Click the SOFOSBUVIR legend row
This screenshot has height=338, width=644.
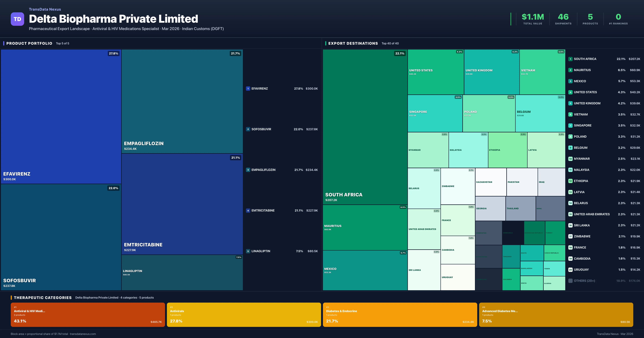point(282,129)
